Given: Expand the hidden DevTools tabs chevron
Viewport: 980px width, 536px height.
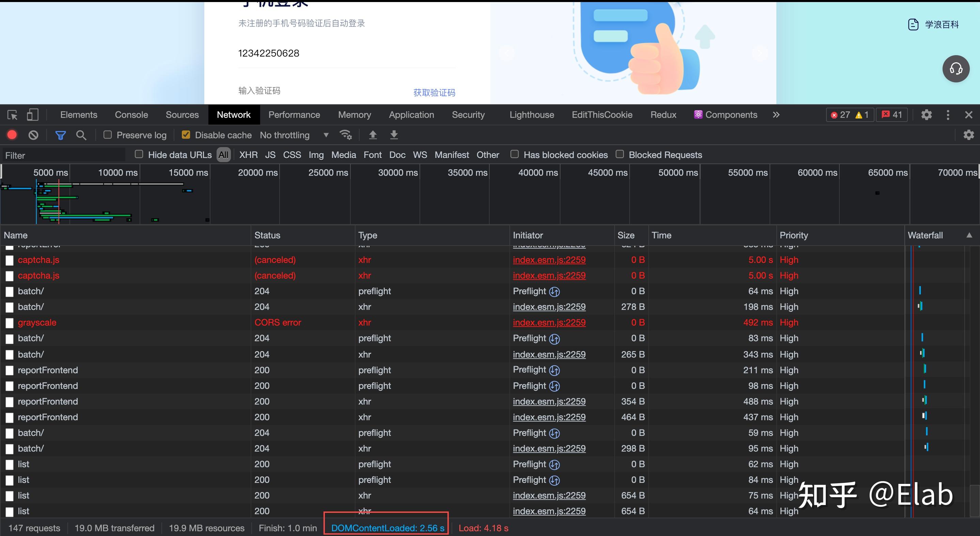Looking at the screenshot, I should [x=776, y=114].
